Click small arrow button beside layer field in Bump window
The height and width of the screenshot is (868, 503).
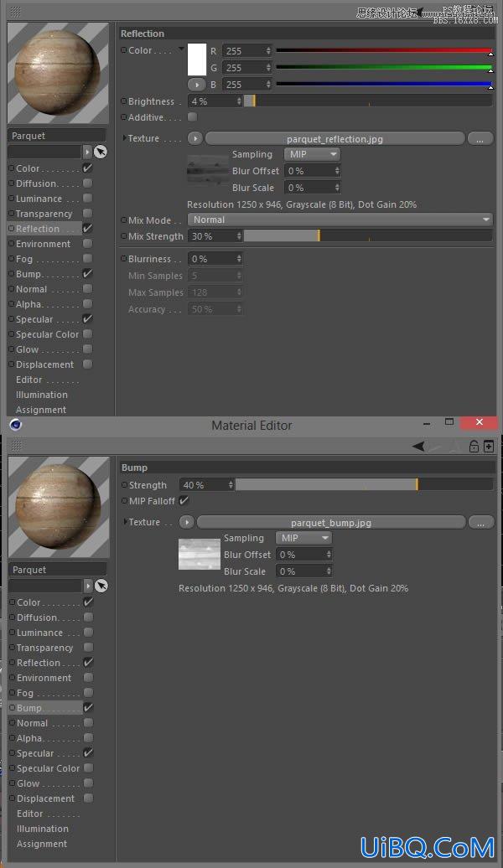pyautogui.click(x=88, y=586)
